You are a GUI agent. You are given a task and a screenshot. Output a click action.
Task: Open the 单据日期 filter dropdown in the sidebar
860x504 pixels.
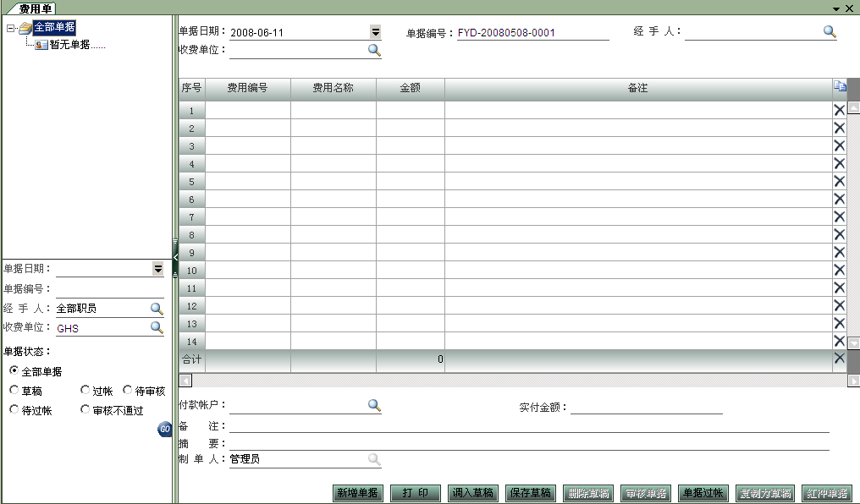click(157, 268)
